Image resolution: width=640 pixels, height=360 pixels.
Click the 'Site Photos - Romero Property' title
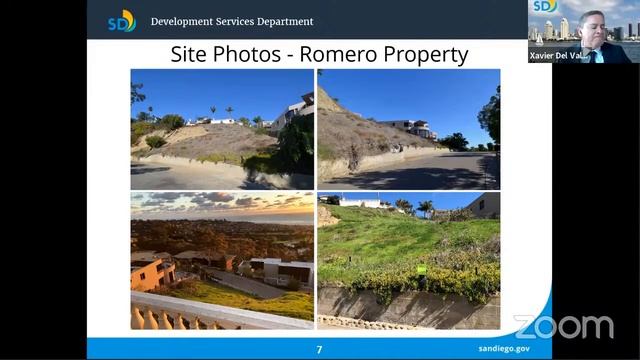click(319, 54)
